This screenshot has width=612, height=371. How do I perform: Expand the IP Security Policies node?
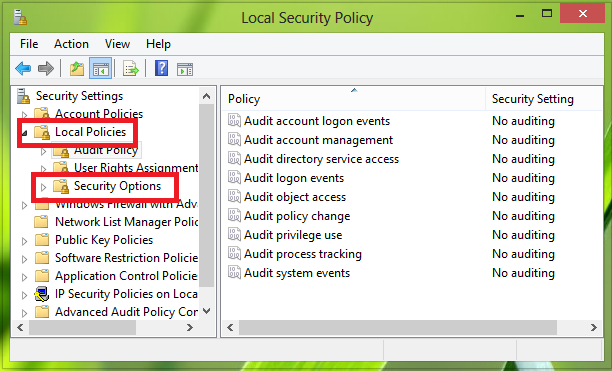click(x=24, y=295)
